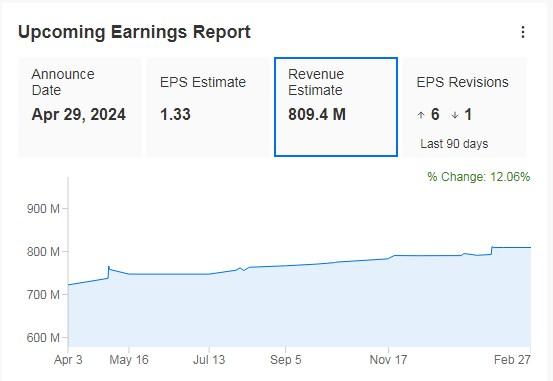Open the three-dot options menu

tap(523, 32)
